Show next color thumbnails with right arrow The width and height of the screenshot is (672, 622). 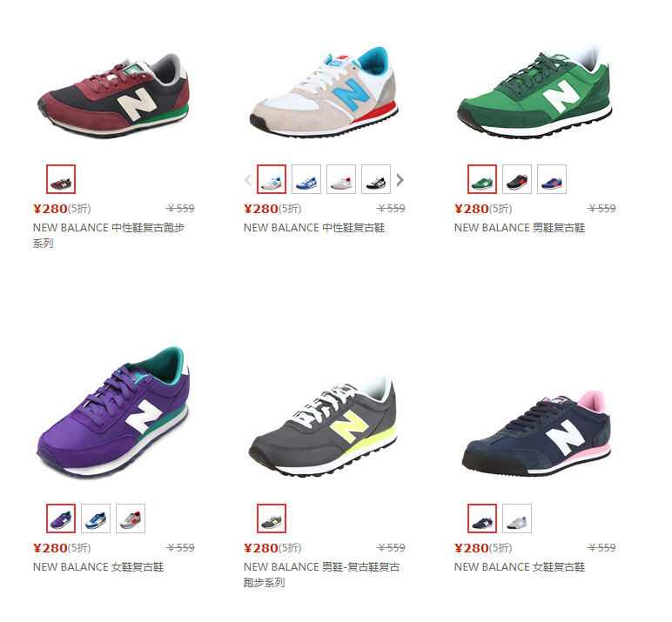(400, 180)
